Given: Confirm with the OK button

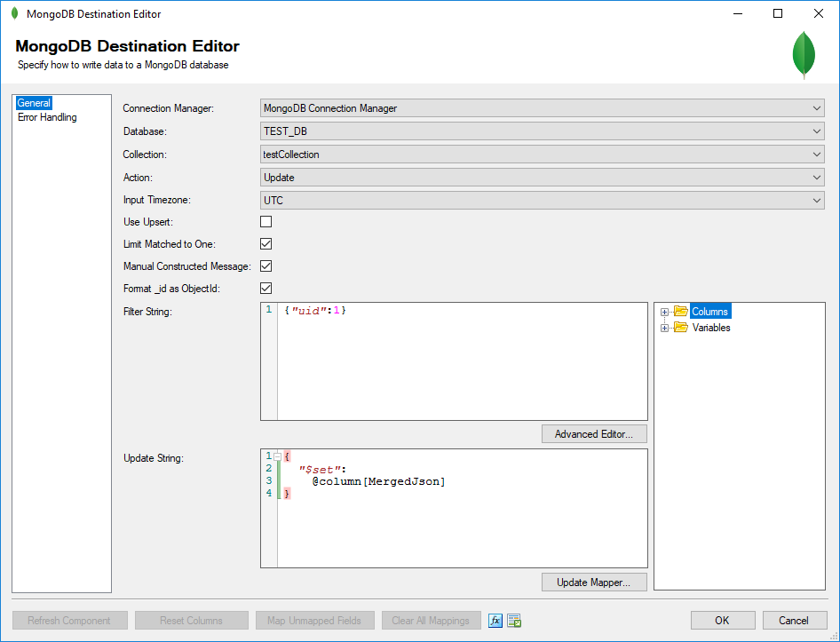Looking at the screenshot, I should click(723, 621).
